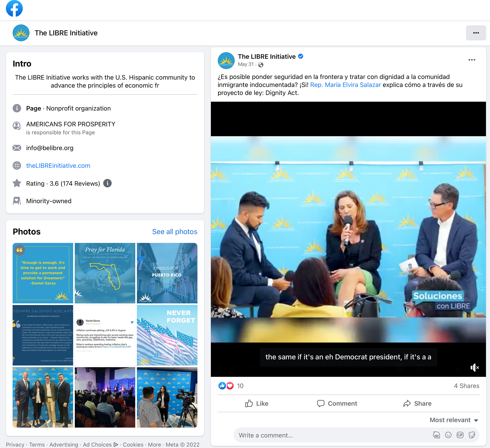Like the post

[x=257, y=403]
